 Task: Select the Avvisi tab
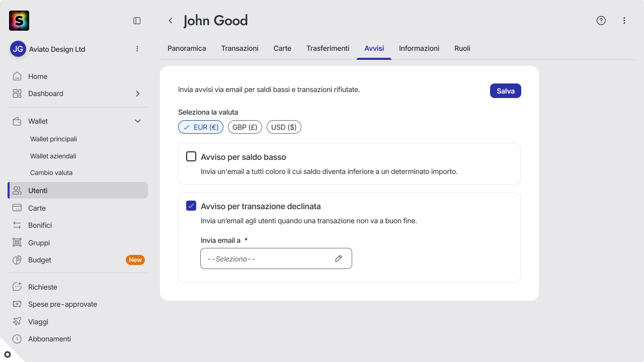click(x=374, y=48)
